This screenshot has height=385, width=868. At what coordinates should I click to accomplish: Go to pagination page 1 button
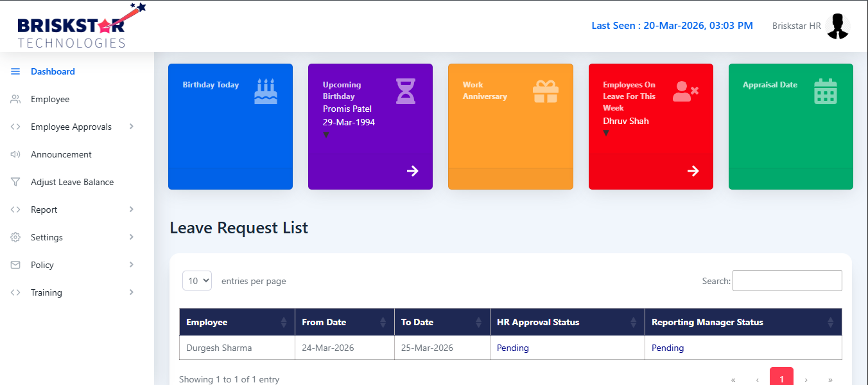click(x=781, y=378)
